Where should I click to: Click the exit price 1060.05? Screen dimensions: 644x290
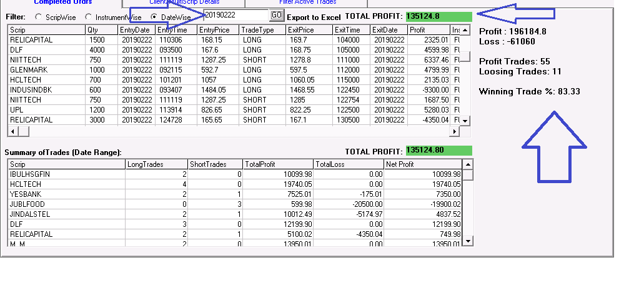(302, 80)
